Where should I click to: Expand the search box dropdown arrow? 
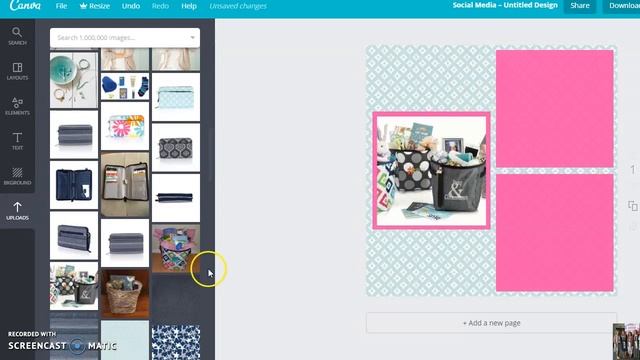click(x=193, y=38)
